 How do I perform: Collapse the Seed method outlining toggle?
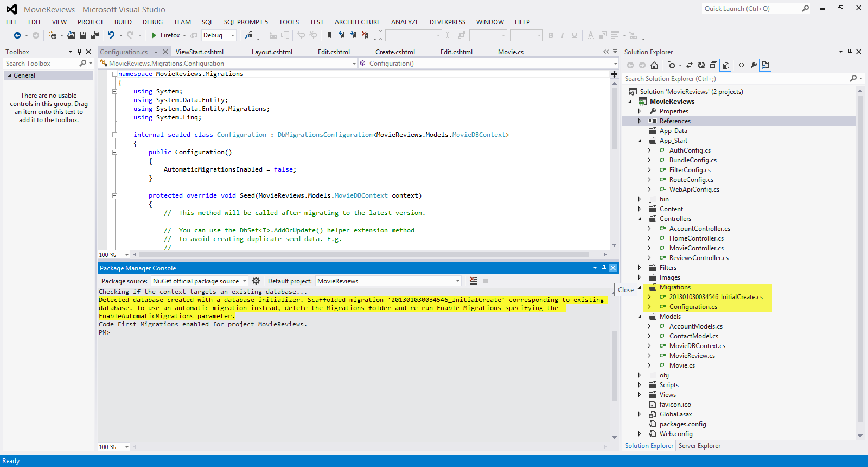(x=114, y=195)
